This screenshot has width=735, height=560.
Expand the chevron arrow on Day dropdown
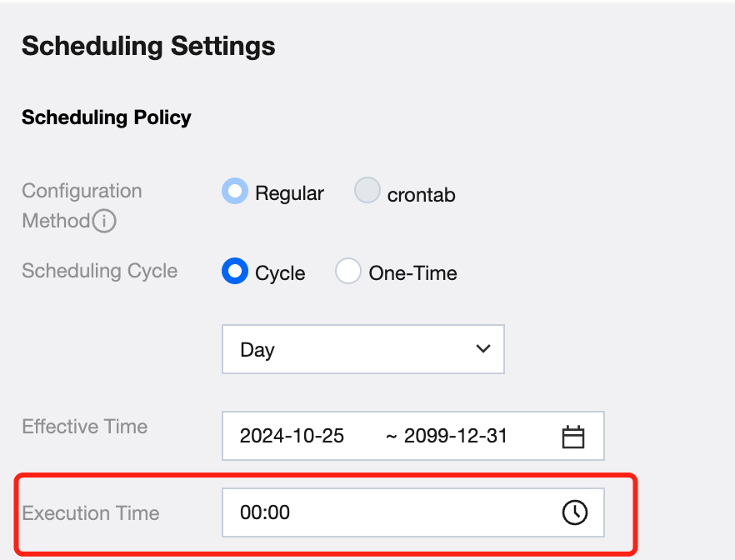[482, 349]
